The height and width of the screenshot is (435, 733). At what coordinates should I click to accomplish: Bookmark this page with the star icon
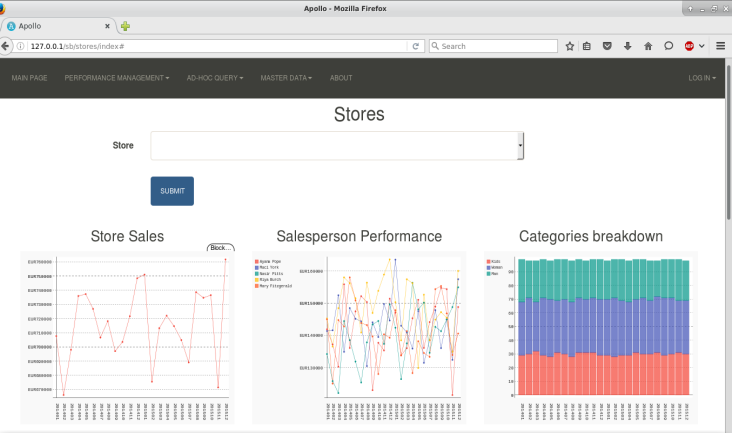point(569,46)
